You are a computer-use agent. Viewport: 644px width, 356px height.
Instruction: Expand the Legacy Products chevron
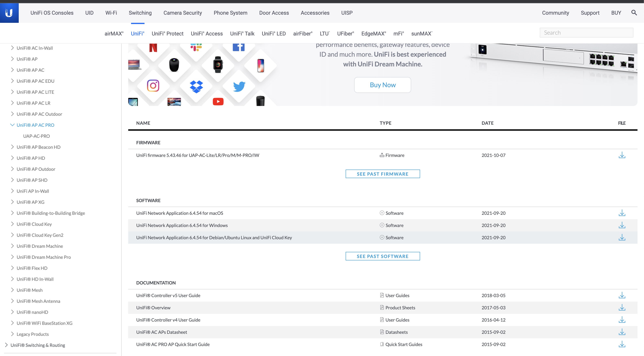12,334
